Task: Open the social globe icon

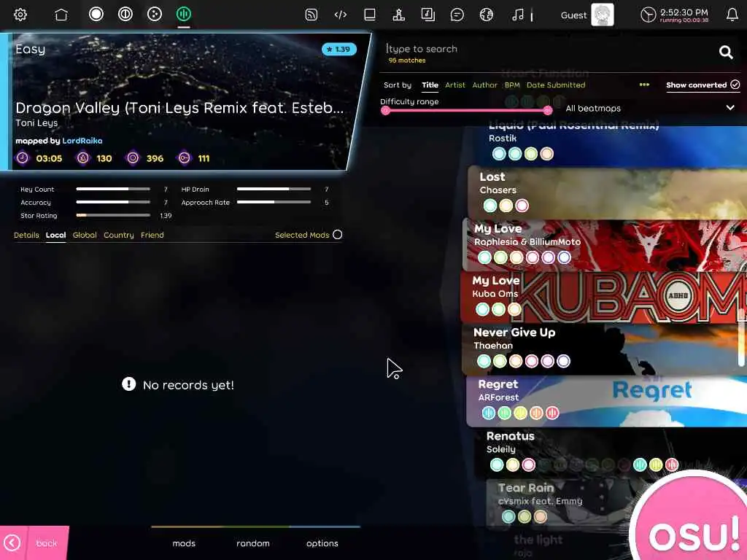Action: pyautogui.click(x=486, y=15)
